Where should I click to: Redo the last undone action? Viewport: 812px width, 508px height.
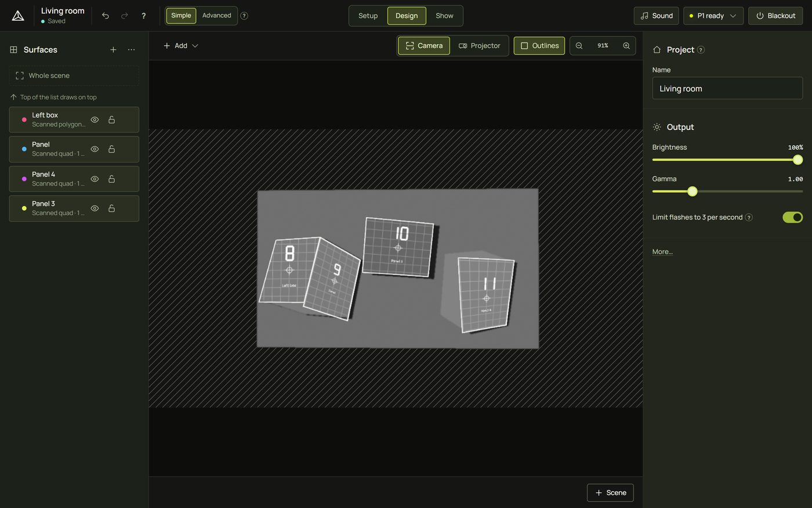click(125, 16)
